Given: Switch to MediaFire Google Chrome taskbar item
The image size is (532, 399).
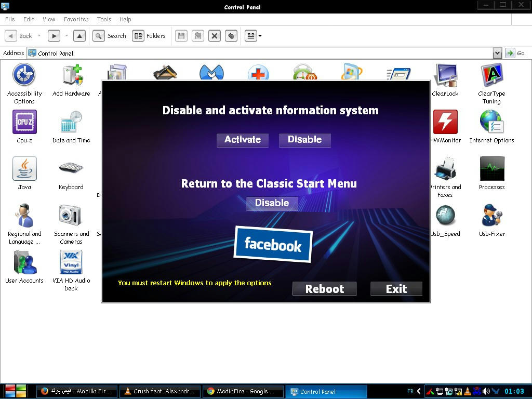Looking at the screenshot, I should tap(243, 391).
